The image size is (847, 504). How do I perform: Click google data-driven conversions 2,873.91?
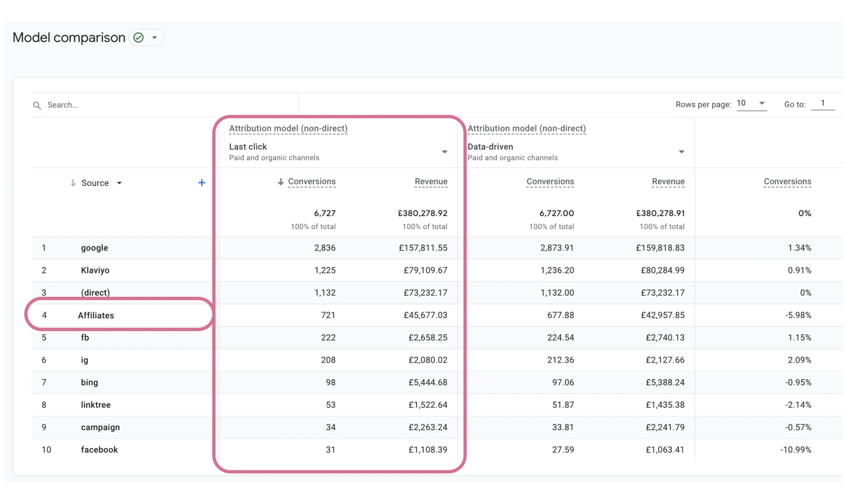tap(557, 248)
